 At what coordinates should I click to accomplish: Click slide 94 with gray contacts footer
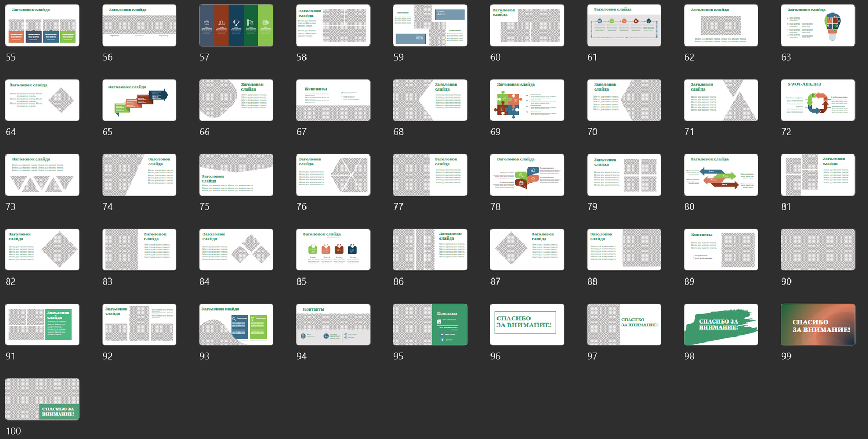333,324
